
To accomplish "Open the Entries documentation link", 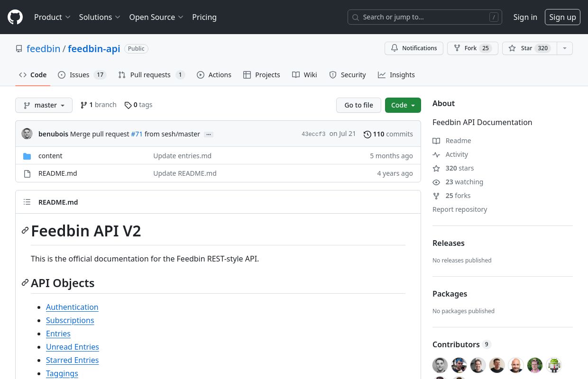I will click(58, 334).
